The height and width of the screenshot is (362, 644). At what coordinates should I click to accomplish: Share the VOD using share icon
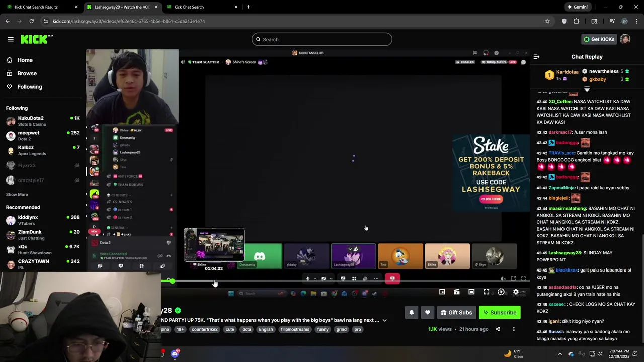pos(498,329)
